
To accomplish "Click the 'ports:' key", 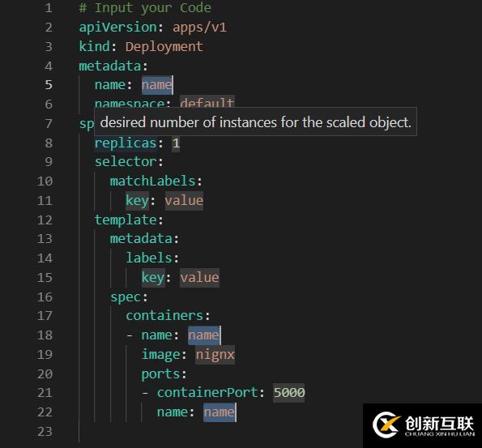I will (164, 374).
